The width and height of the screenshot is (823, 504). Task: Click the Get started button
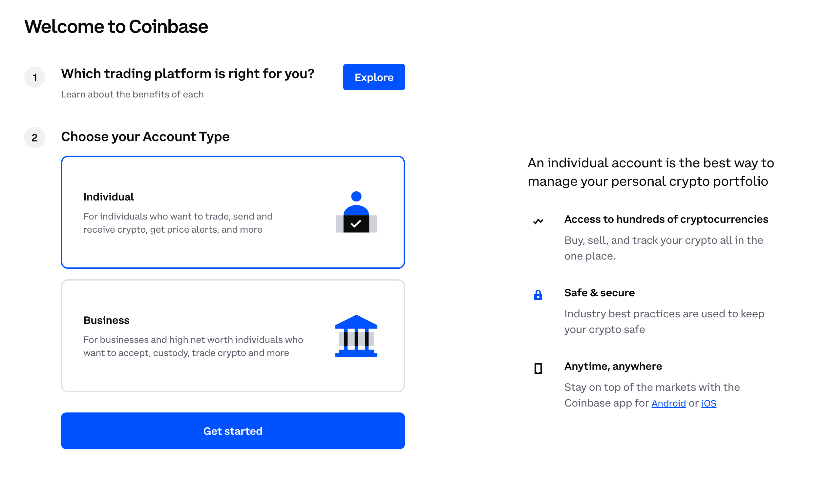[233, 431]
